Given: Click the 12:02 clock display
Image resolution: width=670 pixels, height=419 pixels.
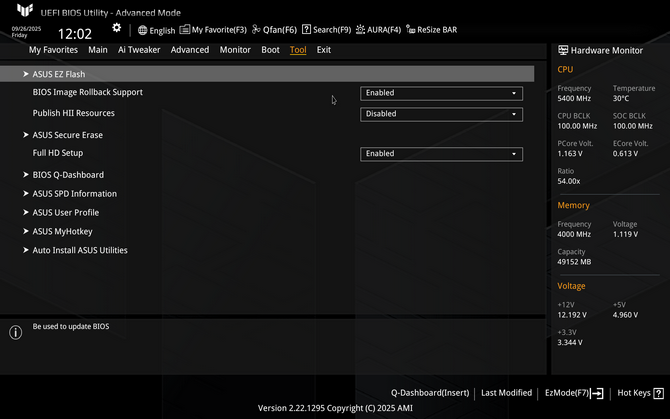Looking at the screenshot, I should [x=75, y=34].
